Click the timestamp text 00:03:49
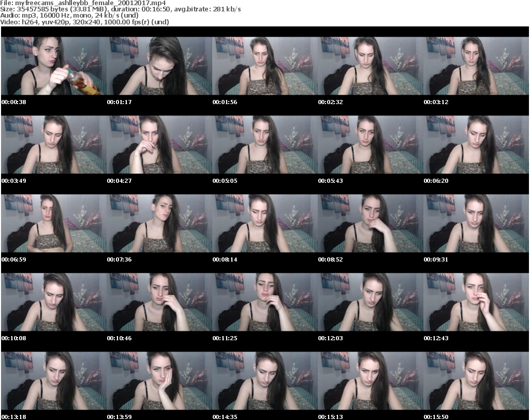The height and width of the screenshot is (420, 530). [14, 181]
